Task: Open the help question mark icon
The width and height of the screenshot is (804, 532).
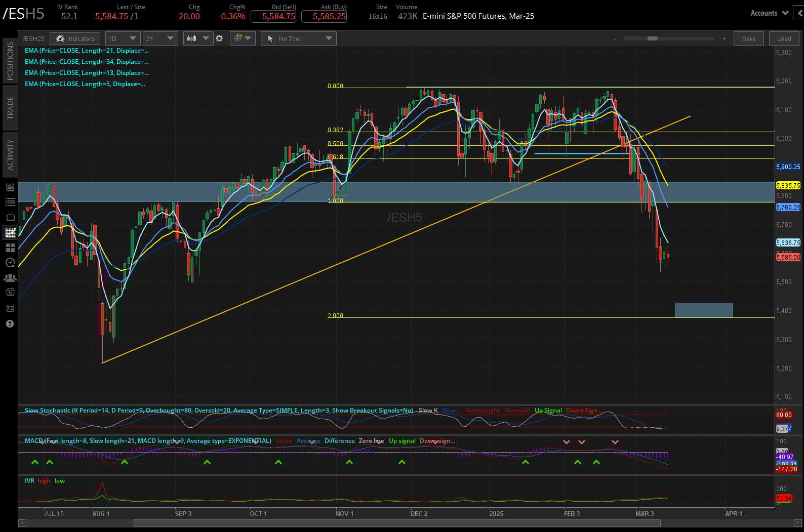Action: click(x=10, y=323)
